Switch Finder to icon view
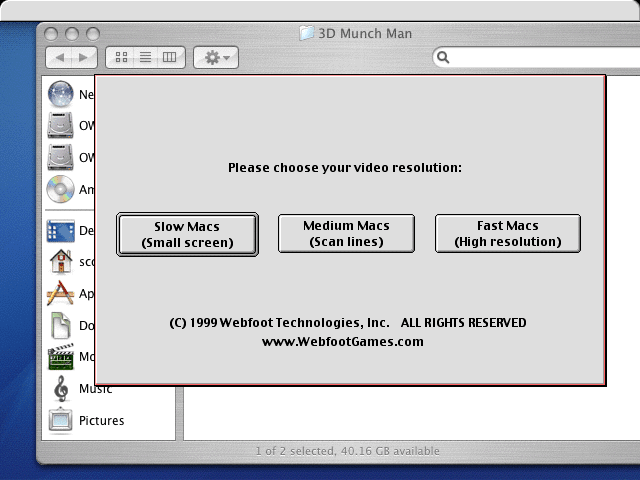This screenshot has height=480, width=640. pos(121,58)
